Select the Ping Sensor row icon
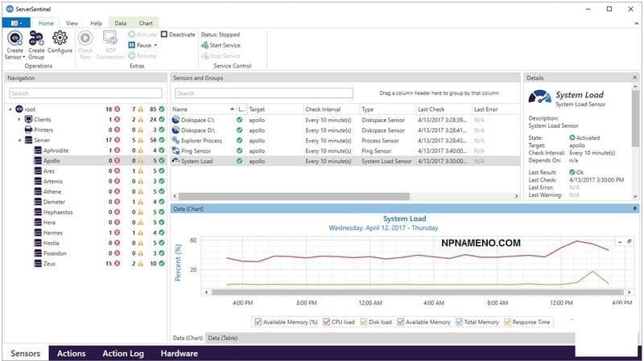The width and height of the screenshot is (644, 361). click(x=177, y=150)
